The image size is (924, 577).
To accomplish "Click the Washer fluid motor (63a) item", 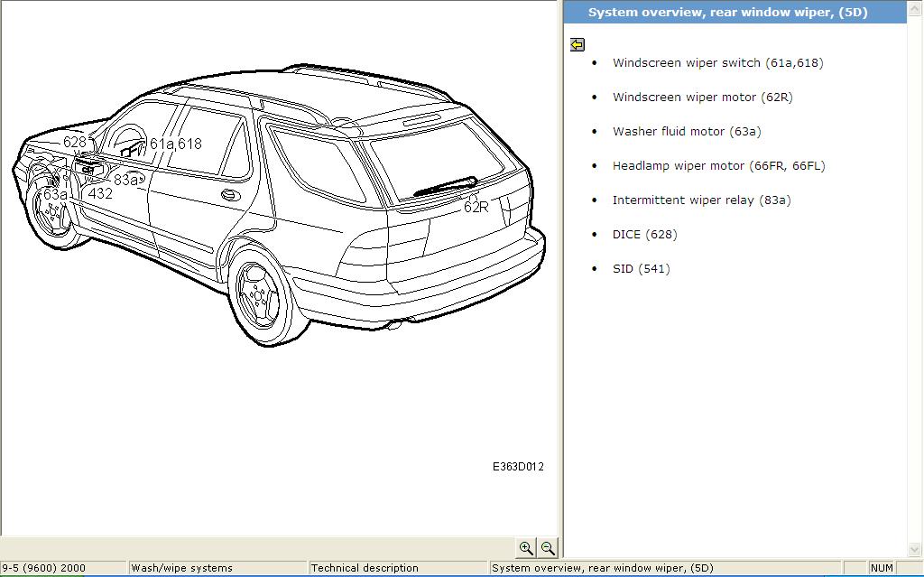I will click(x=687, y=131).
